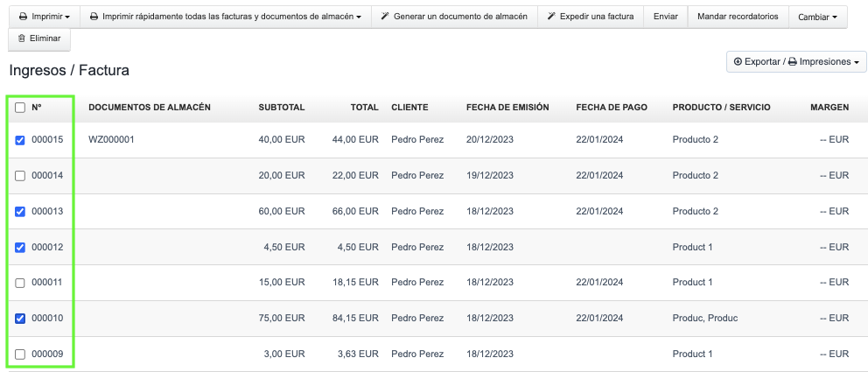Open warehouse document WZ000001
The width and height of the screenshot is (868, 372).
coord(111,140)
